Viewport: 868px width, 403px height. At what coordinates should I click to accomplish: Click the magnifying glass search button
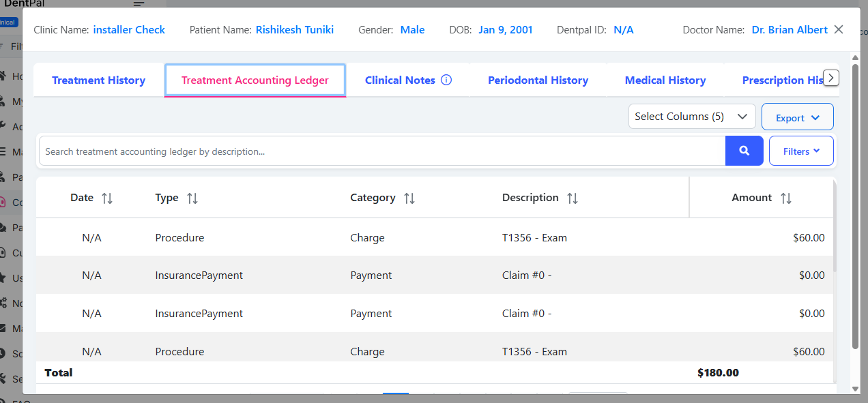click(744, 151)
